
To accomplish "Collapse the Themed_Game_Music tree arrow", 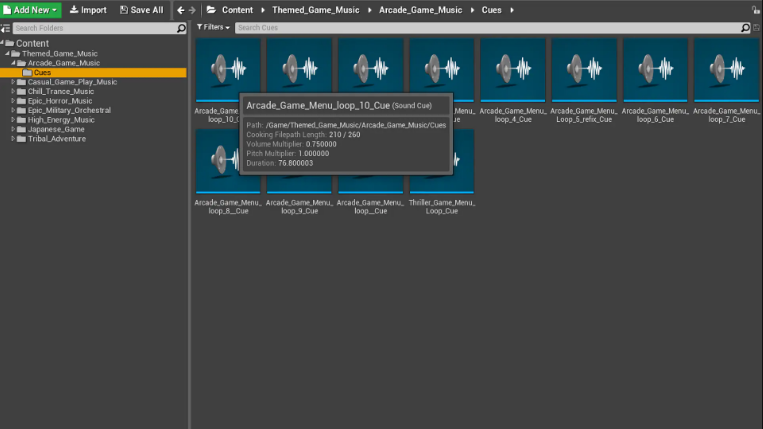I will click(7, 54).
